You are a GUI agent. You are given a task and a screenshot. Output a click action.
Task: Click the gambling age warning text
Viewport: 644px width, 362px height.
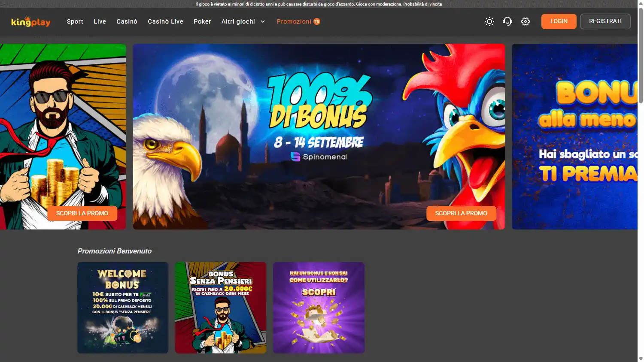click(319, 4)
